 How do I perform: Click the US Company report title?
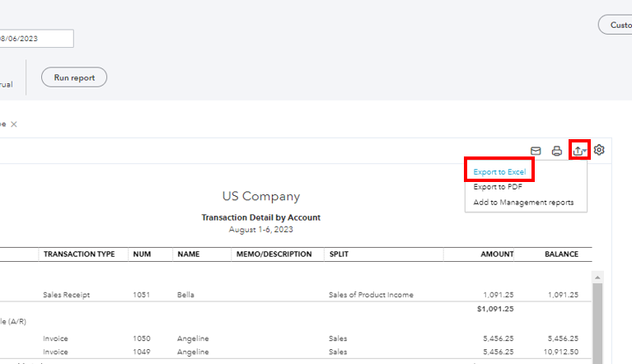pyautogui.click(x=260, y=197)
